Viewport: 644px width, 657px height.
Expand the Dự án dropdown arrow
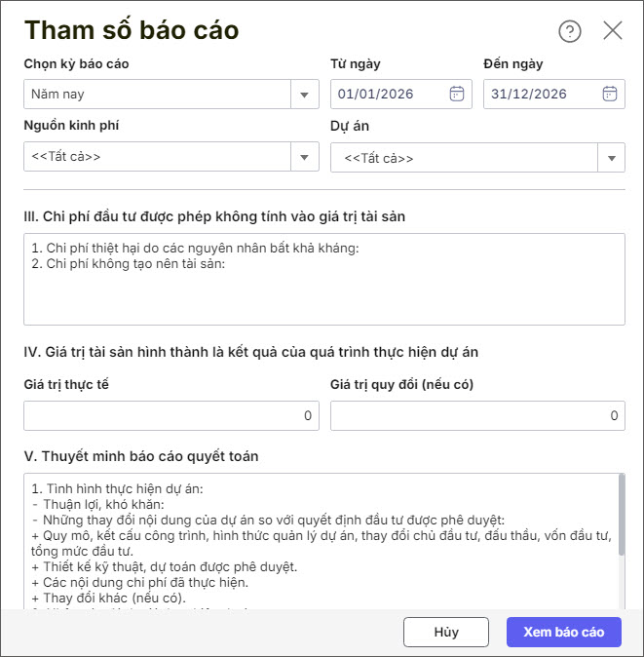pos(612,158)
